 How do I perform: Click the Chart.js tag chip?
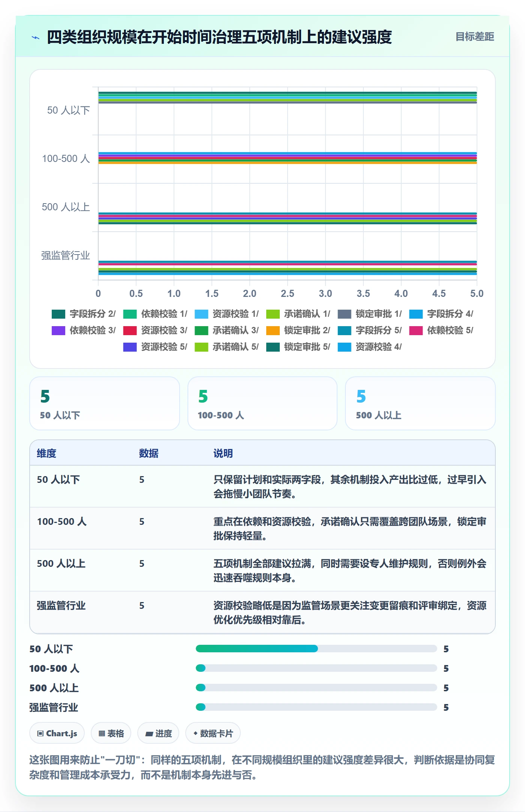pyautogui.click(x=57, y=733)
